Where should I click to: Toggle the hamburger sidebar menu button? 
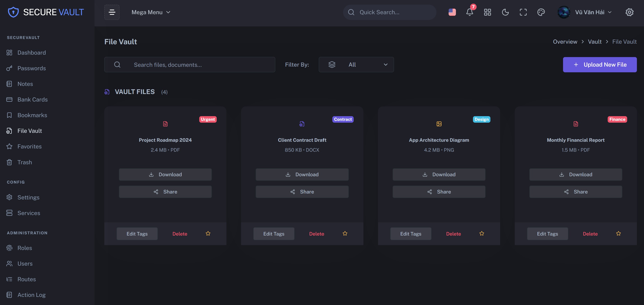coord(112,12)
